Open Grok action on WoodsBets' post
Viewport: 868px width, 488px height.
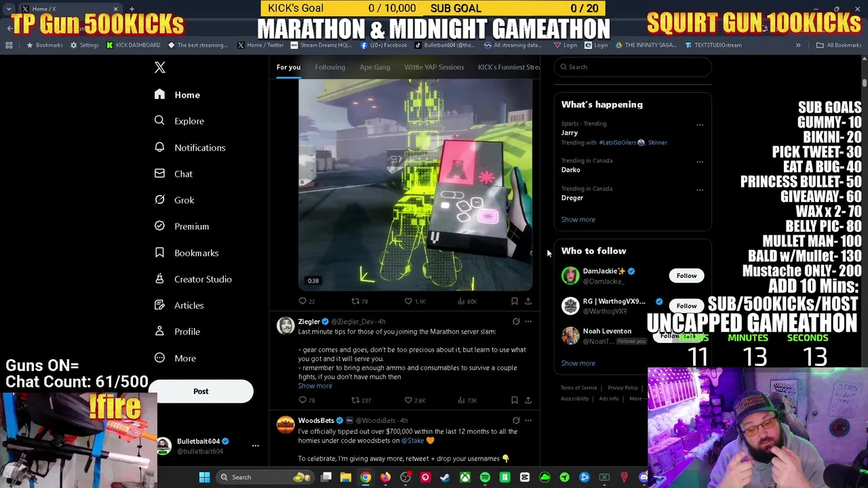[516, 420]
